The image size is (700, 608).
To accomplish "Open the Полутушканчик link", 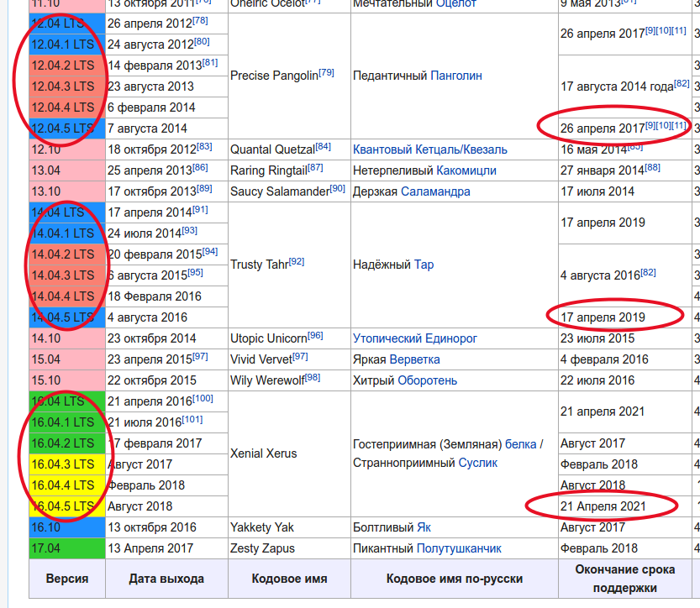I will pos(459,548).
